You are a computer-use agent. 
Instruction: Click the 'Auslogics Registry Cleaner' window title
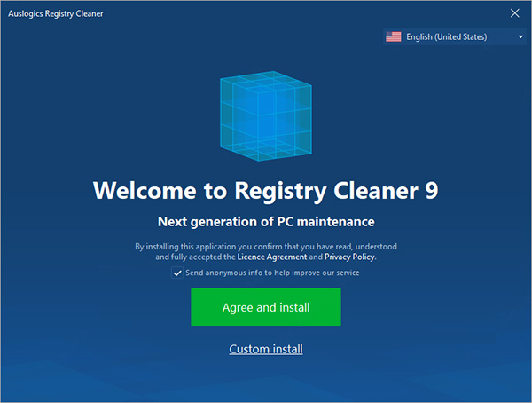pyautogui.click(x=56, y=13)
